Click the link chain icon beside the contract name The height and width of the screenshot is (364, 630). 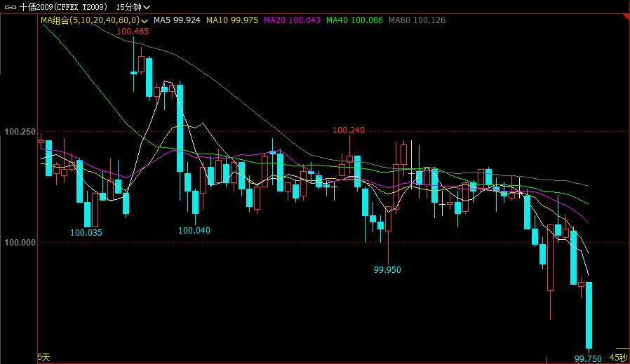point(10,7)
